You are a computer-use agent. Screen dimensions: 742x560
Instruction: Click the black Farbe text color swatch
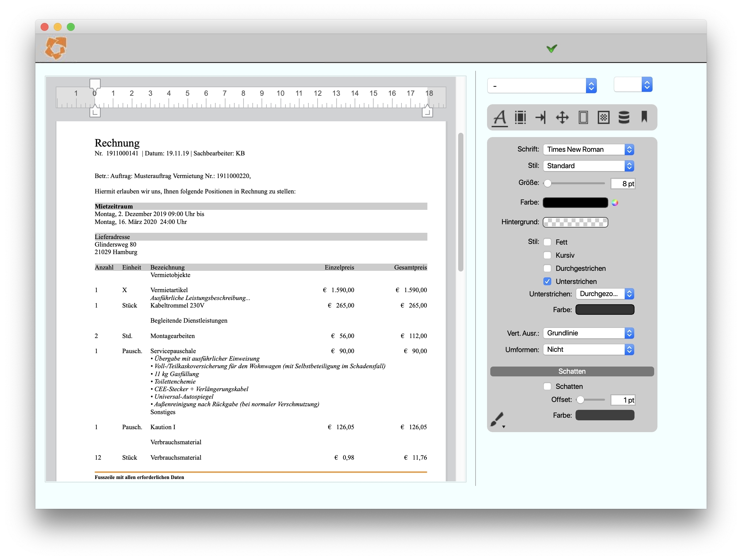[x=575, y=202]
